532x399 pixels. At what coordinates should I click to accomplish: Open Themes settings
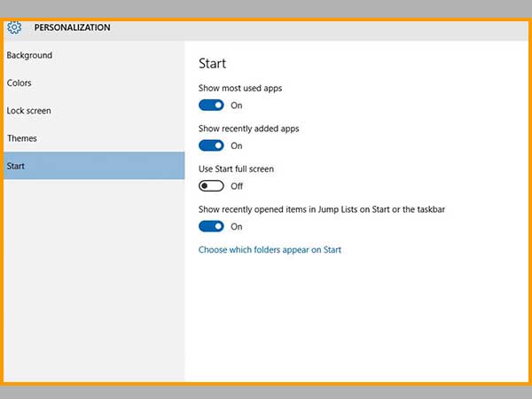[x=94, y=138]
